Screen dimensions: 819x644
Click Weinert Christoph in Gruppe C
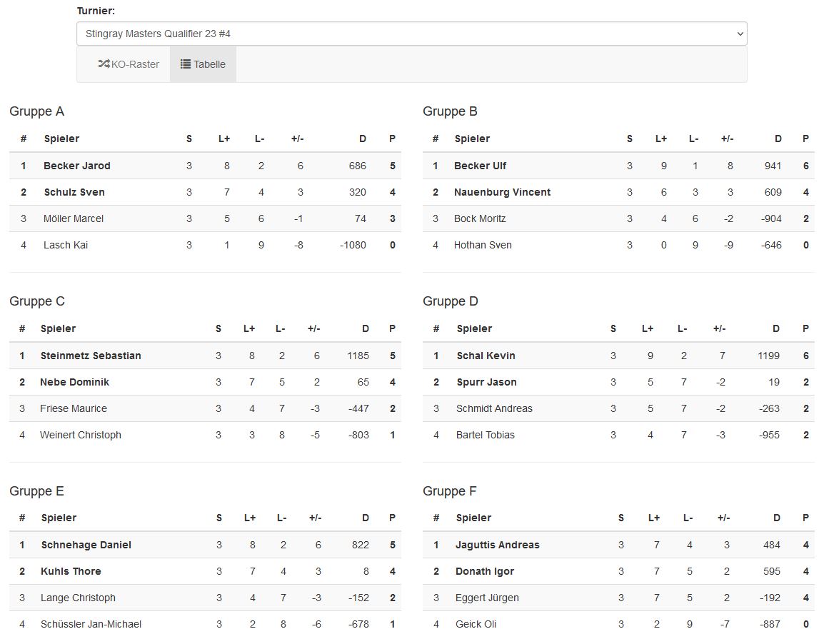click(81, 435)
